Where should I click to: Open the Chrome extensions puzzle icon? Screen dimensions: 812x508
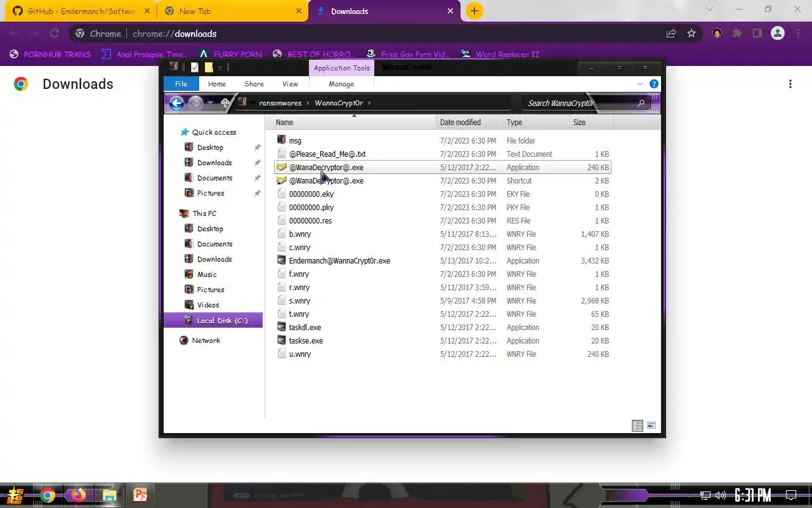point(737,34)
